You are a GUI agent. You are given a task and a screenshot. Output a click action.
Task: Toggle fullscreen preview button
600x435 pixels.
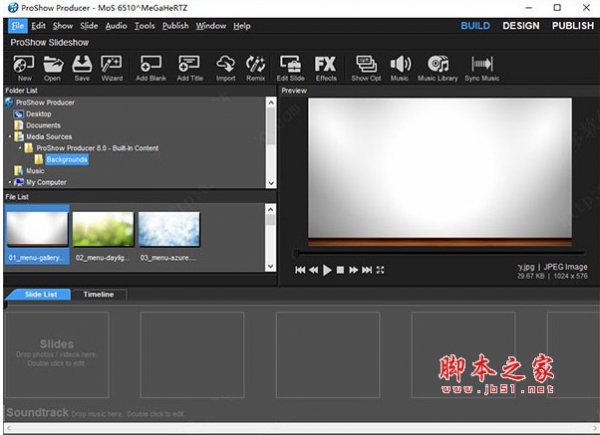pos(381,270)
